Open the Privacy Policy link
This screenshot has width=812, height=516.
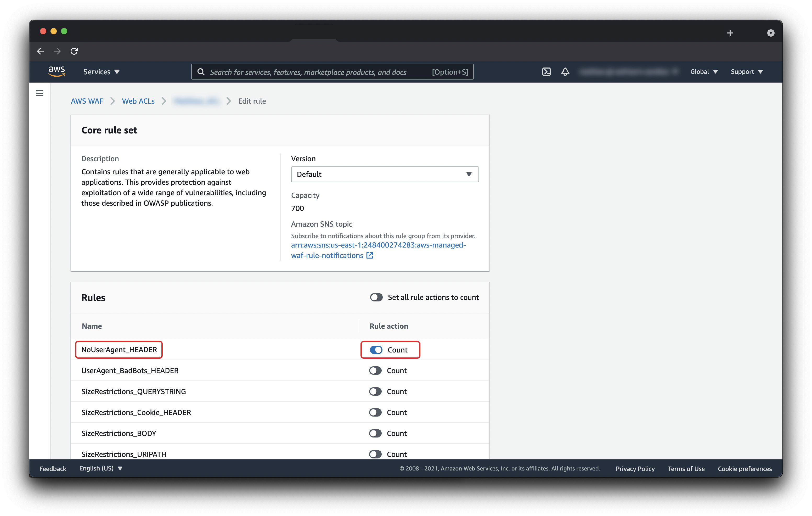pos(635,468)
